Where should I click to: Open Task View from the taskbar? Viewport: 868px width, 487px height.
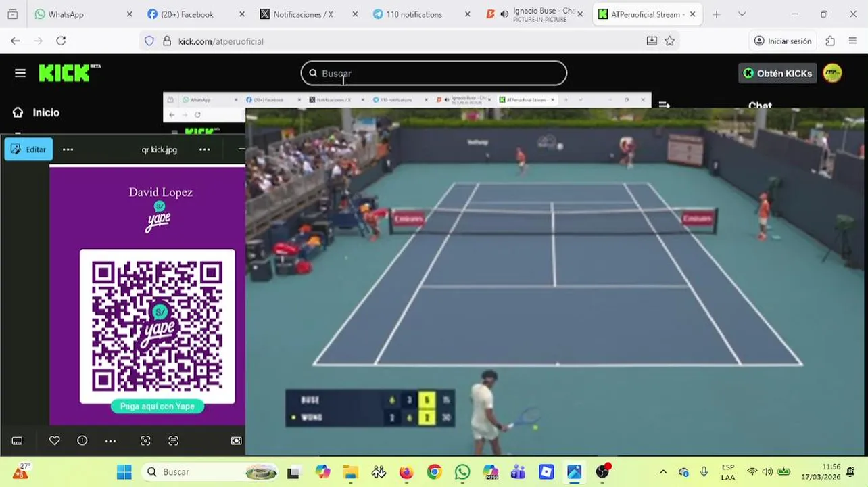click(x=293, y=471)
